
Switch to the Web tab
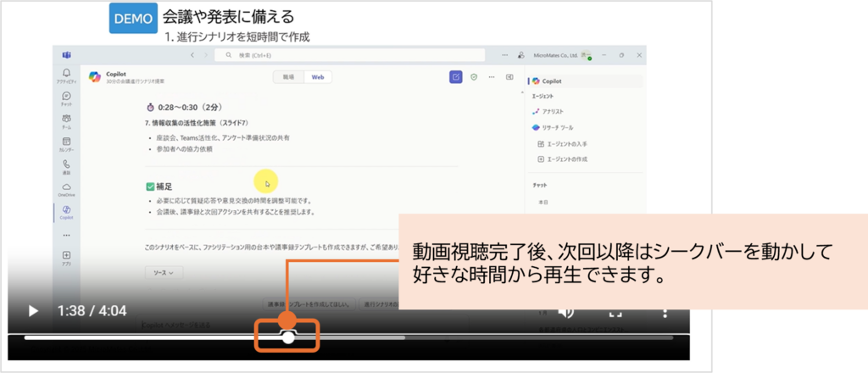(x=318, y=76)
